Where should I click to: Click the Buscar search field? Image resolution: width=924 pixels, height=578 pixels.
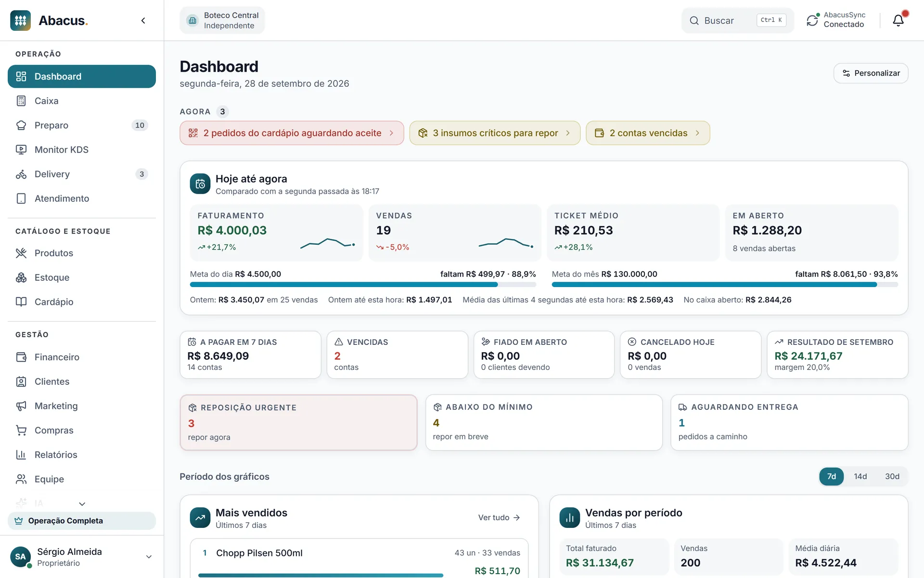coord(737,20)
